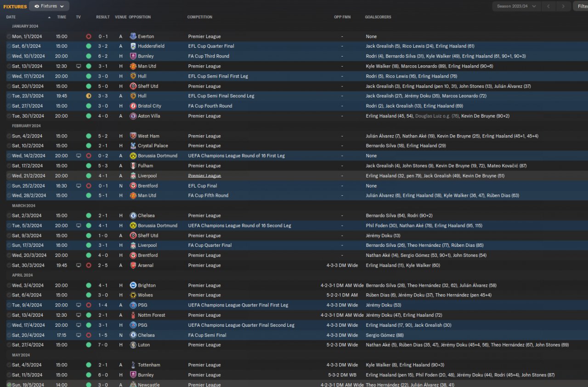Click the 2 - 5 result against Arsenal
588x387 pixels.
tap(103, 265)
